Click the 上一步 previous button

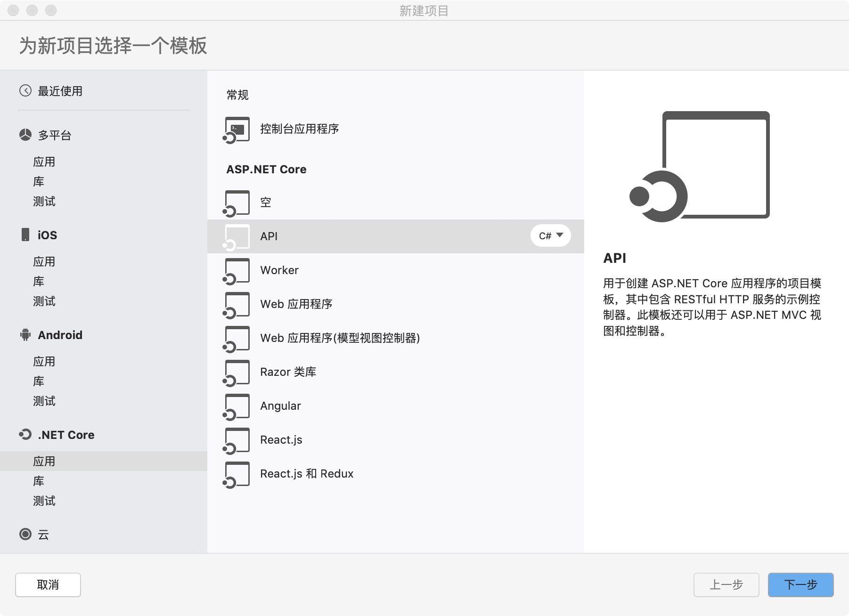click(727, 585)
